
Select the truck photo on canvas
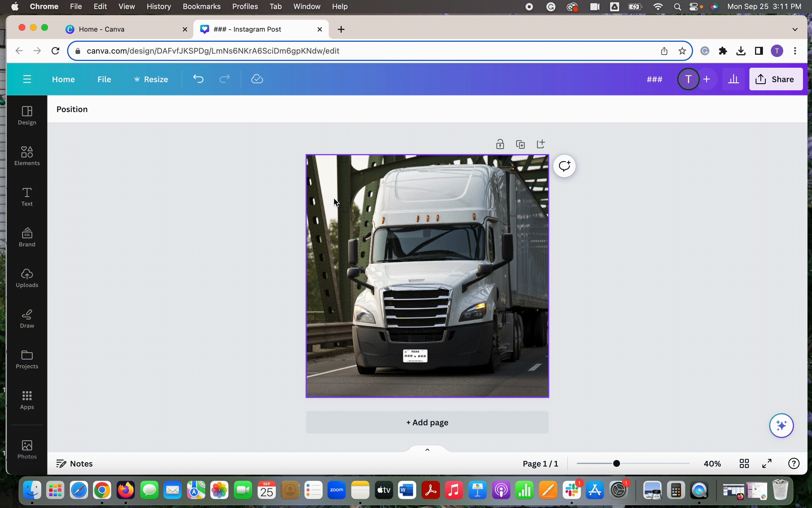click(x=427, y=276)
